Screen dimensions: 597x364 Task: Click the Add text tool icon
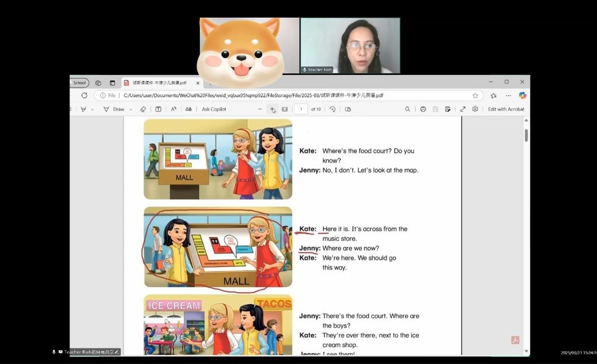pos(158,109)
